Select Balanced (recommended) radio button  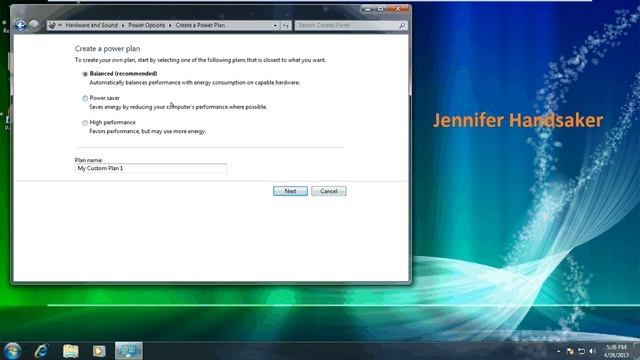(x=85, y=74)
